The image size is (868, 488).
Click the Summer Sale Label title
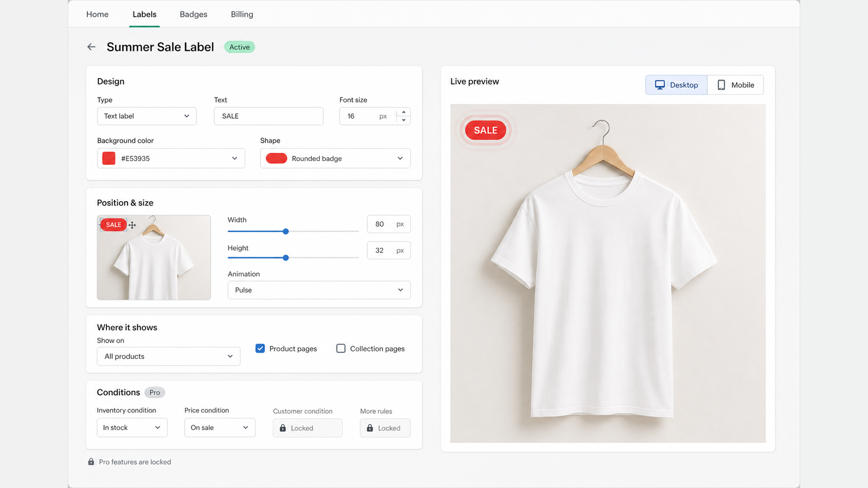[161, 47]
